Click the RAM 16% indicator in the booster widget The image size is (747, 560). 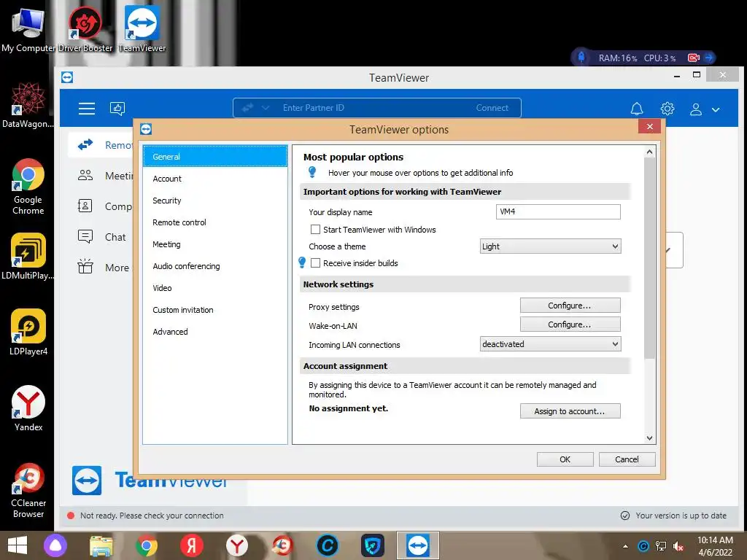617,58
